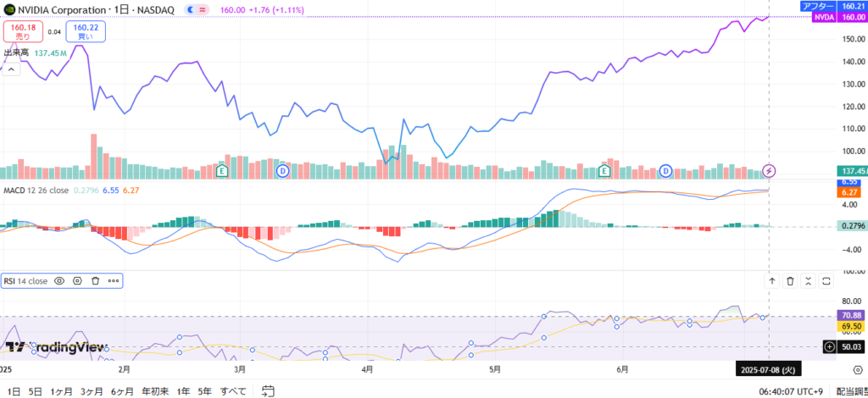Viewport: 868px width, 398px height.
Task: Click the red 160.18 売り sell button
Action: click(22, 31)
